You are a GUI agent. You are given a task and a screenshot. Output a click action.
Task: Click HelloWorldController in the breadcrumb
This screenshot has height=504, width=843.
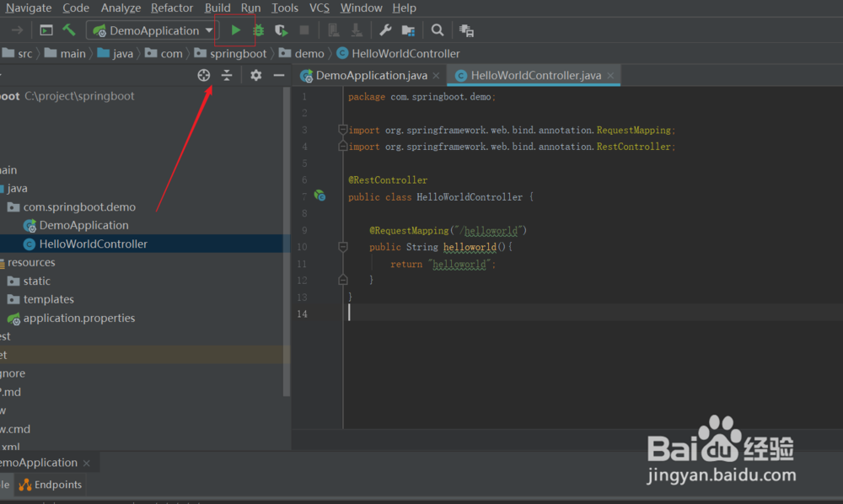click(399, 54)
